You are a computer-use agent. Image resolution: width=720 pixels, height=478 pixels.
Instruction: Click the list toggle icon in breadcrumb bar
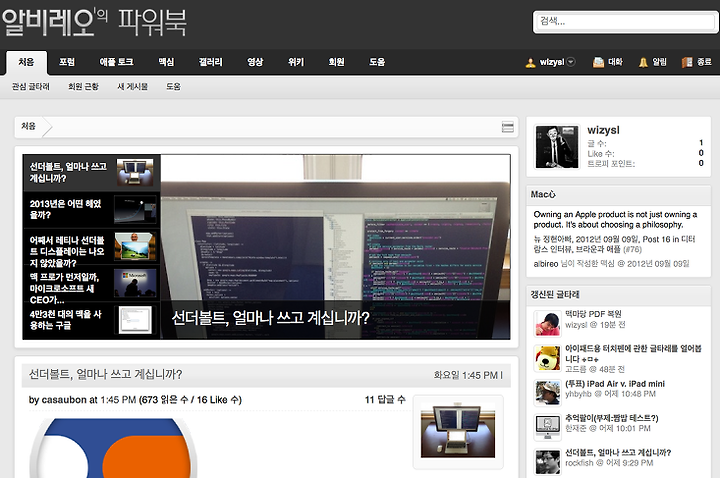click(507, 127)
